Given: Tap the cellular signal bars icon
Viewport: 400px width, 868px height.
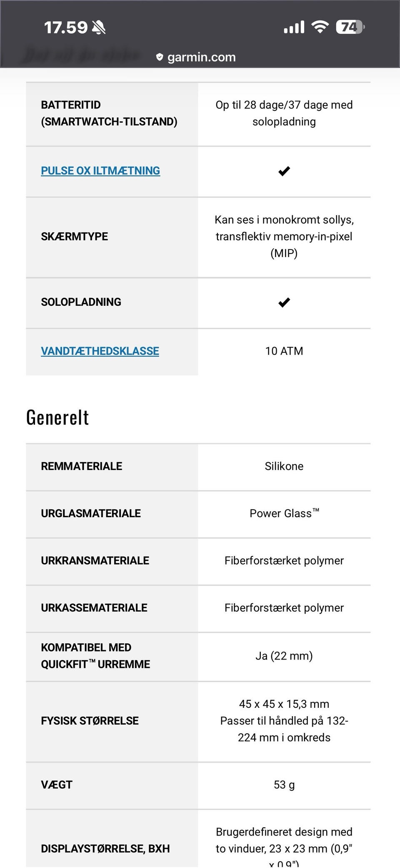Looking at the screenshot, I should 294,28.
